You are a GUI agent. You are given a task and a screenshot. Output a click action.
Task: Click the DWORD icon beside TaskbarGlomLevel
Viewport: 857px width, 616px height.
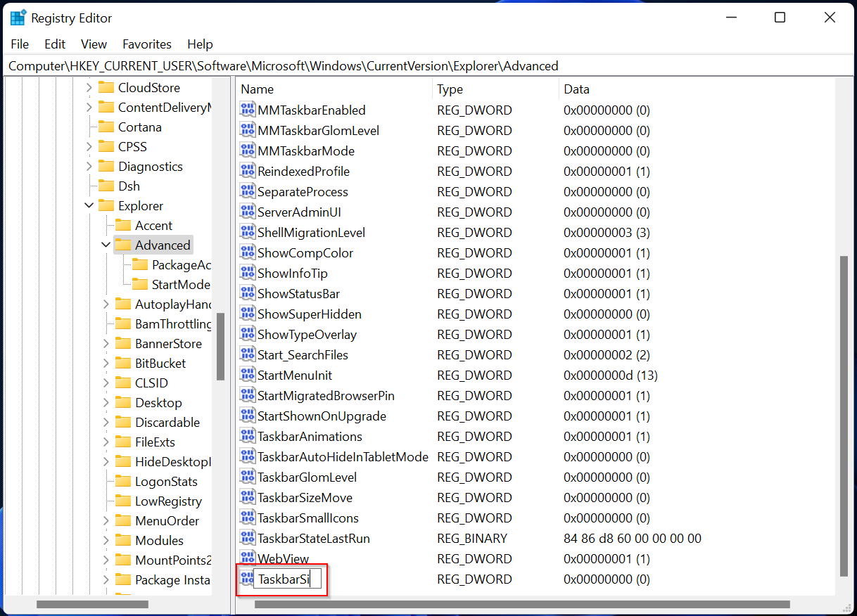point(247,477)
